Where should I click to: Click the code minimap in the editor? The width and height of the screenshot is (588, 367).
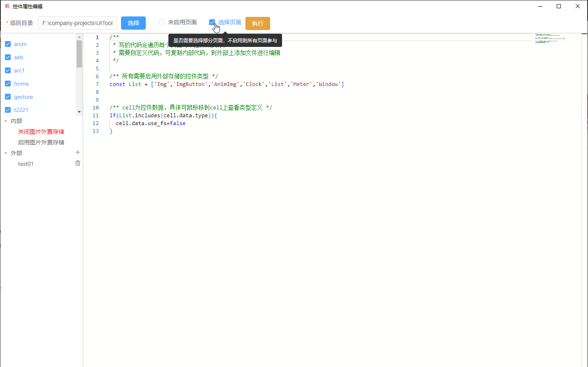pyautogui.click(x=551, y=39)
